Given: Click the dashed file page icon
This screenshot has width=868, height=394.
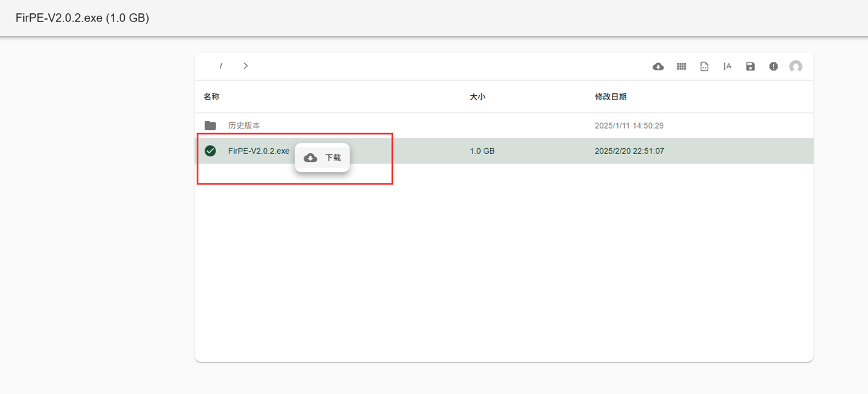Looking at the screenshot, I should (x=704, y=66).
